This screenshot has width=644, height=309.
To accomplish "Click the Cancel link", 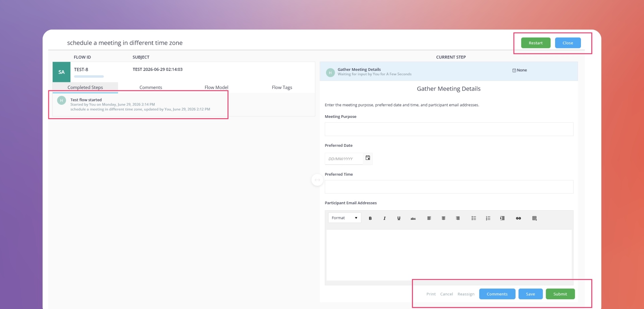I will tap(446, 294).
